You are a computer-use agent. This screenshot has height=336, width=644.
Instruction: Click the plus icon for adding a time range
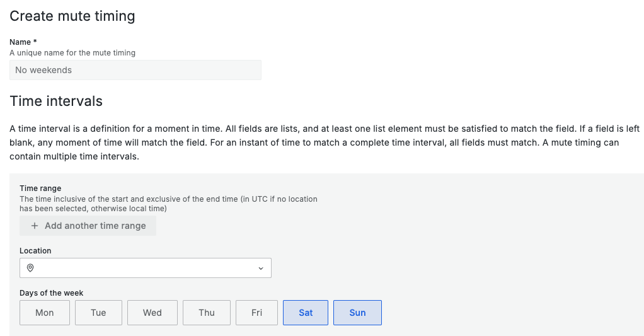(35, 226)
